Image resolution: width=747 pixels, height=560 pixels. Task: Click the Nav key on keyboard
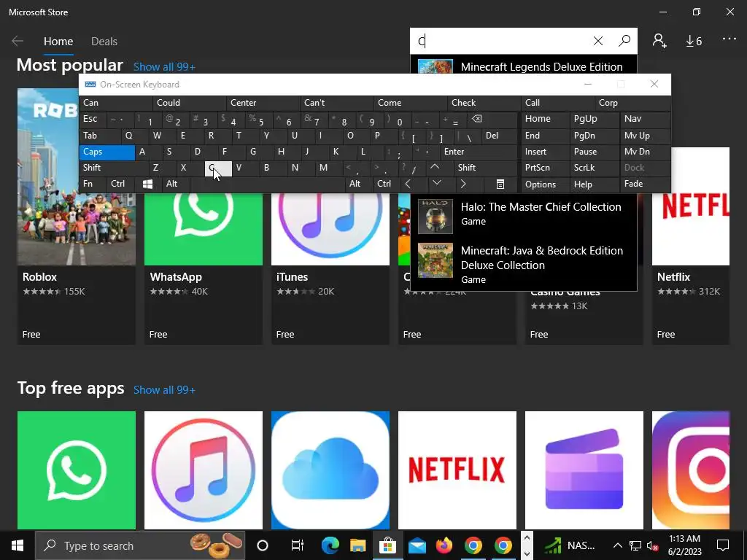coord(645,119)
